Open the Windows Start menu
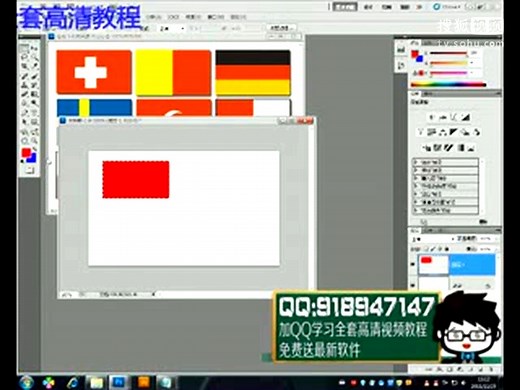Image resolution: width=520 pixels, height=390 pixels. tap(27, 382)
